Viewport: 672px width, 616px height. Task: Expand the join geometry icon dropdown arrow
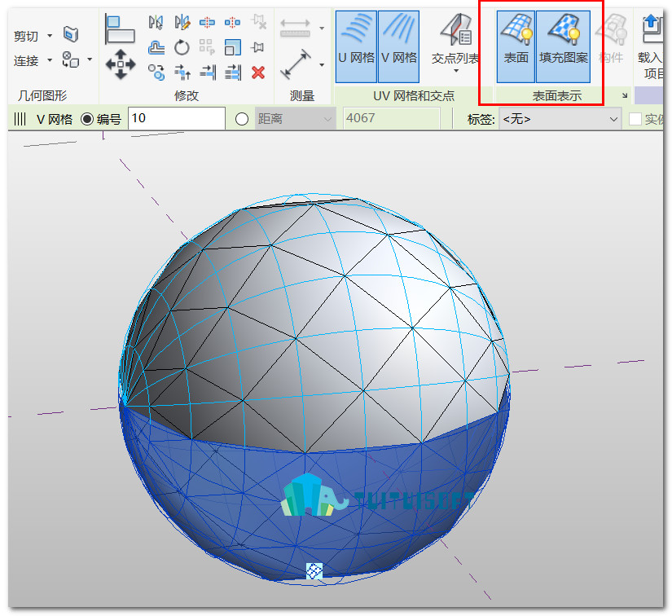pos(90,59)
